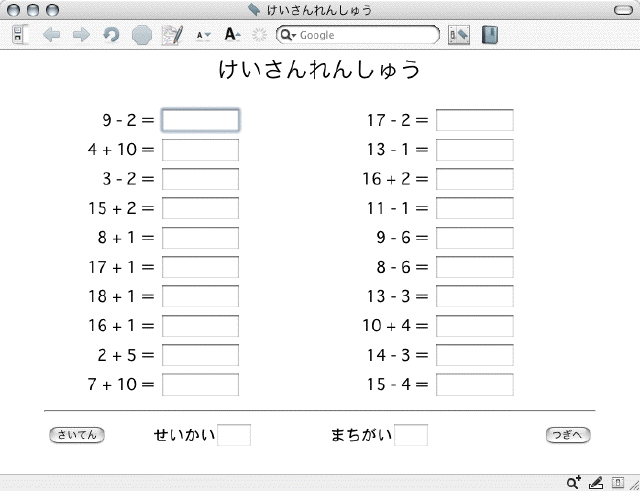Click the sidebar toggle icon in toolbar
Screen dimensions: 640x491
(19, 35)
